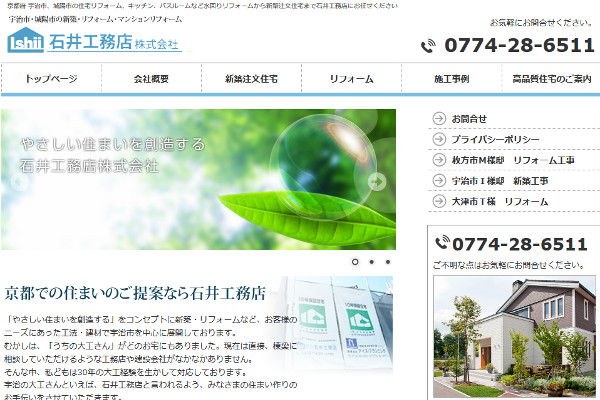Click the arrow icon beside プライバシーポリシー
Viewport: 600px width, 400px height.
[439, 139]
